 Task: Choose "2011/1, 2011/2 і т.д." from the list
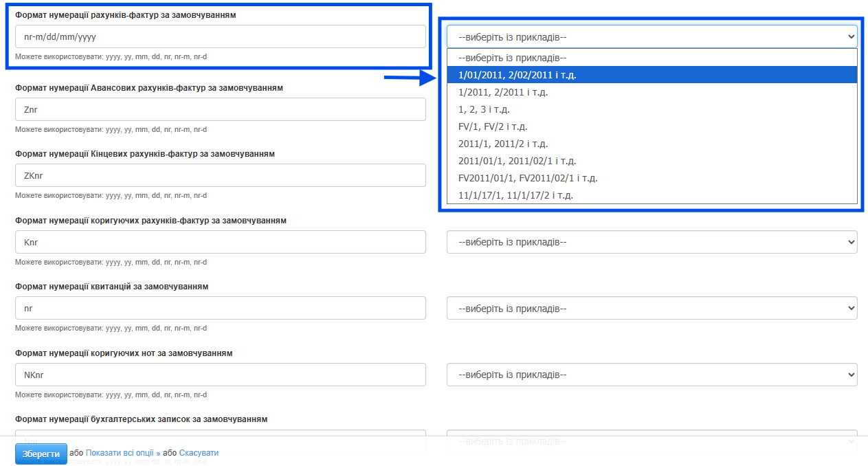click(502, 144)
